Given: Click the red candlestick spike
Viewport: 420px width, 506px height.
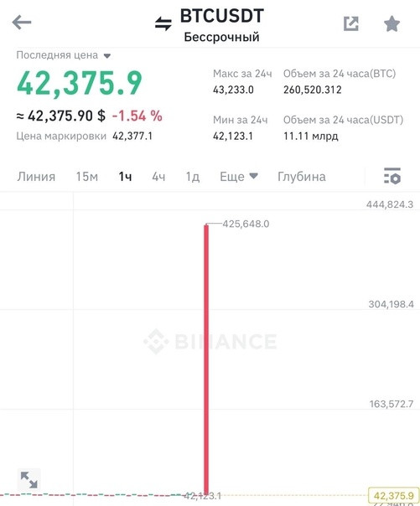Looking at the screenshot, I should pyautogui.click(x=206, y=359).
